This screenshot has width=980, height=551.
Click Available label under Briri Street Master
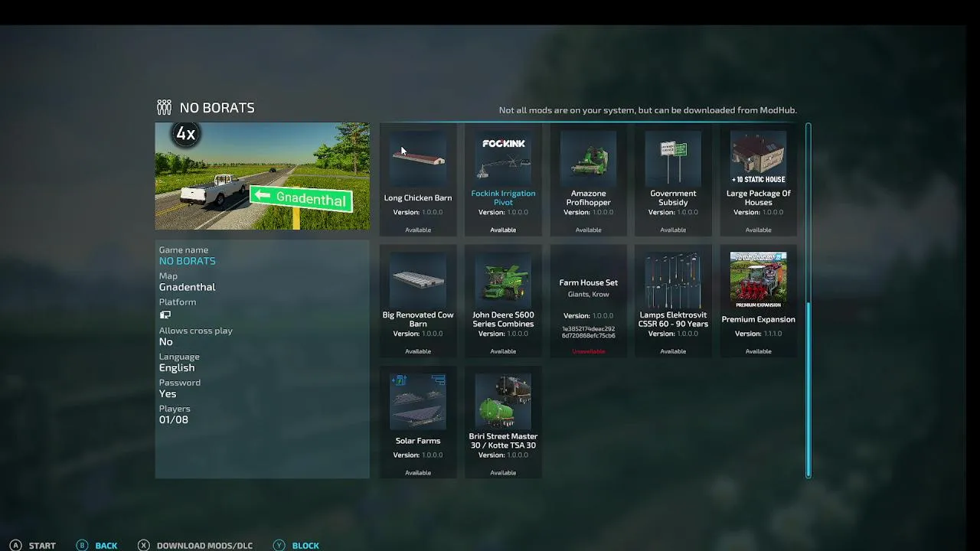[x=503, y=473]
